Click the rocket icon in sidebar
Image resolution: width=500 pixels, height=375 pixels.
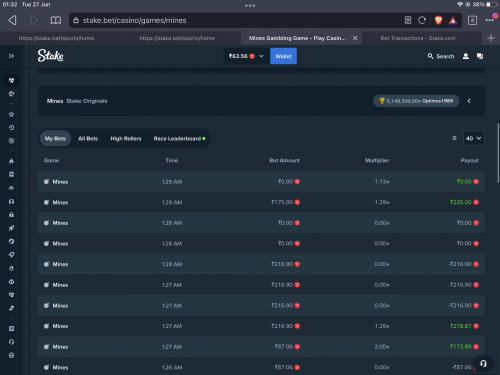click(11, 228)
